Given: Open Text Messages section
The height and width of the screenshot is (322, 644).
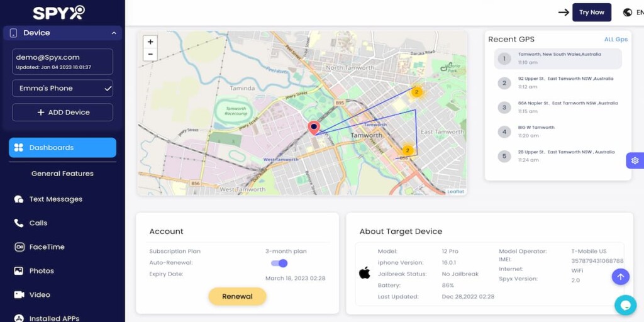Looking at the screenshot, I should [x=55, y=199].
